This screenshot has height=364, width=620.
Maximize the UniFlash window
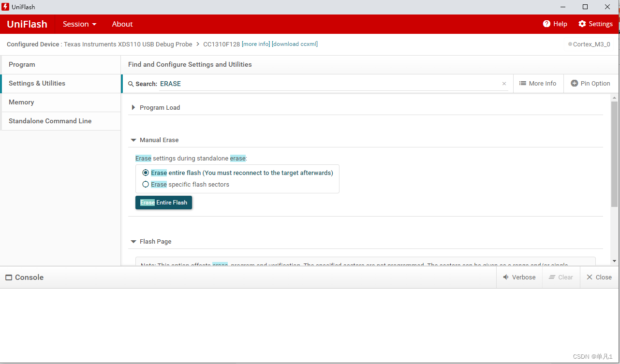(x=585, y=7)
